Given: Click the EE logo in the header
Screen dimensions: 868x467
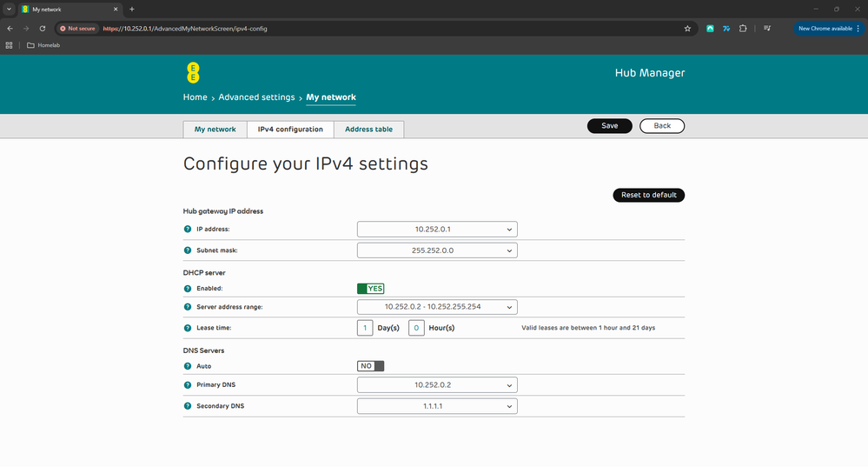Looking at the screenshot, I should (193, 72).
